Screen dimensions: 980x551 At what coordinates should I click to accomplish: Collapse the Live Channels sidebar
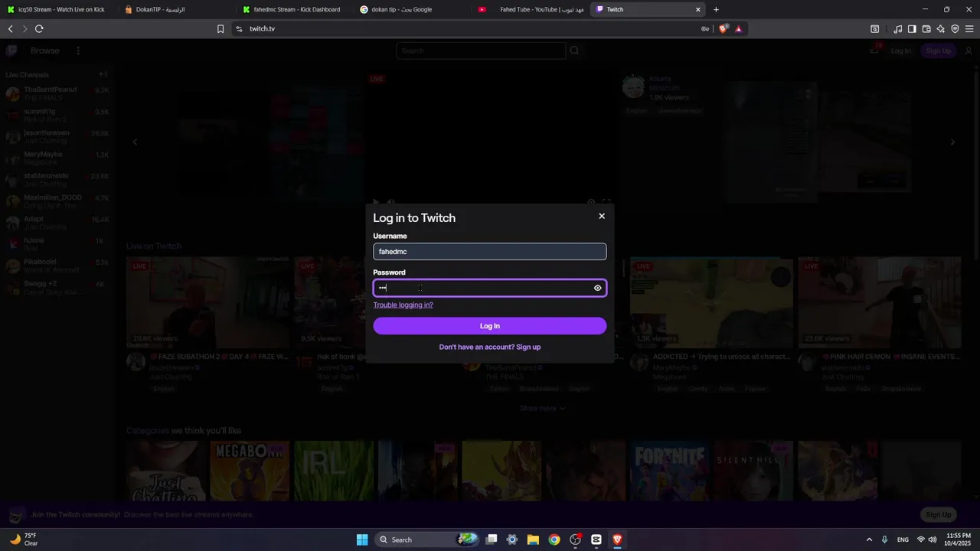coord(103,75)
